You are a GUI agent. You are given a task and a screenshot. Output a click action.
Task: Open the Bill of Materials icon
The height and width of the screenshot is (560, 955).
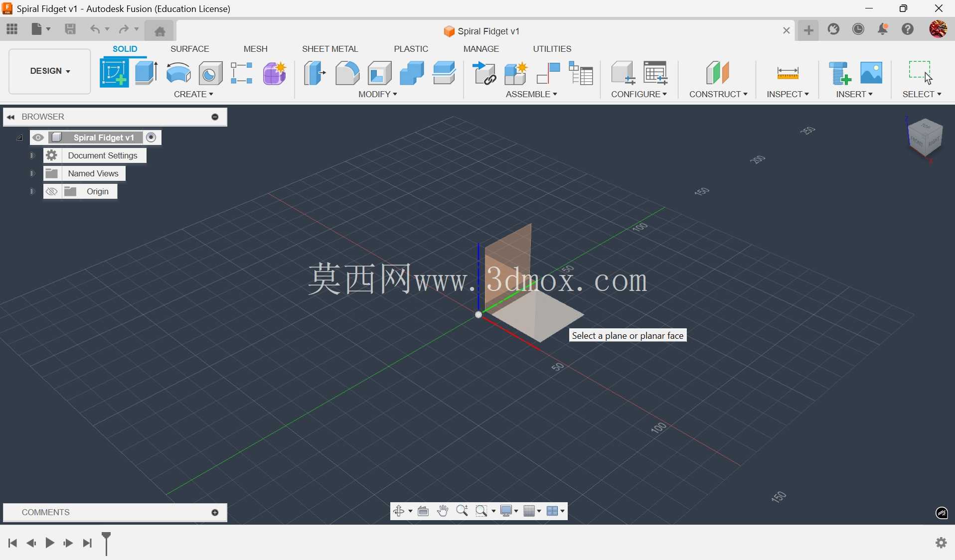[581, 73]
